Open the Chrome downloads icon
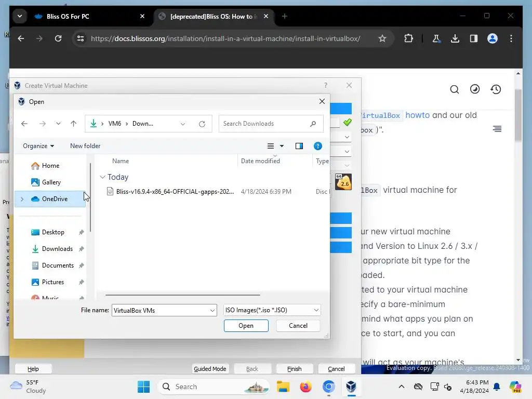532x399 pixels. pyautogui.click(x=455, y=38)
